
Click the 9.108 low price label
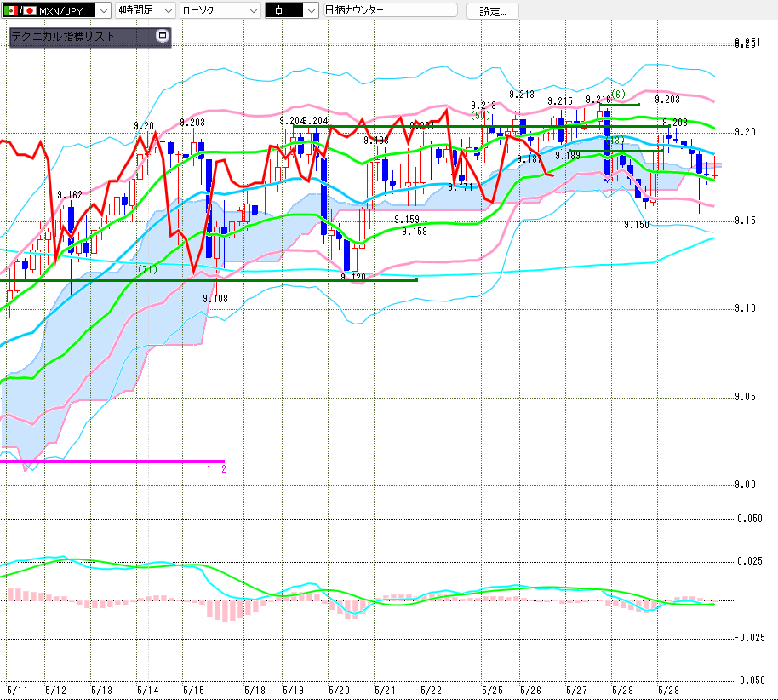(x=215, y=298)
